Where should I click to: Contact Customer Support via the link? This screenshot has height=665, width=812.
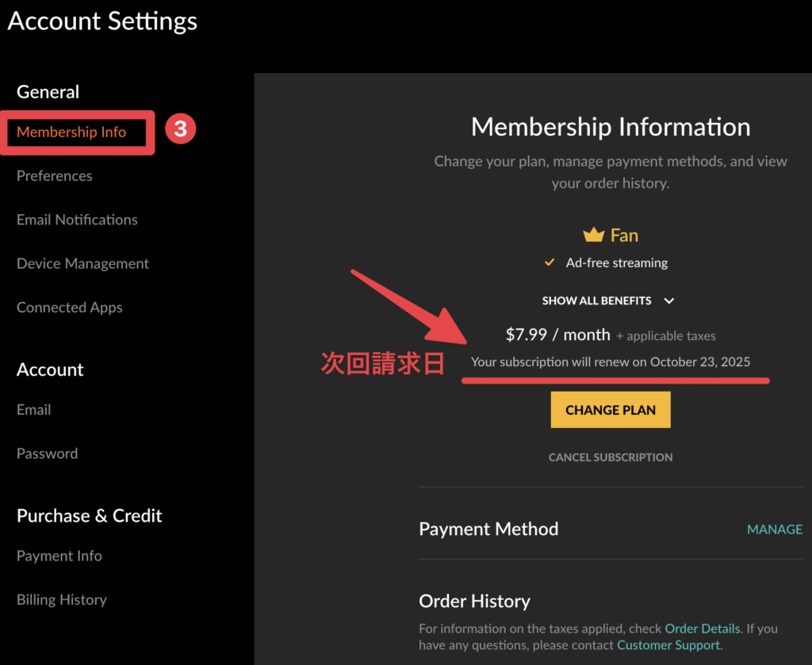pyautogui.click(x=667, y=645)
